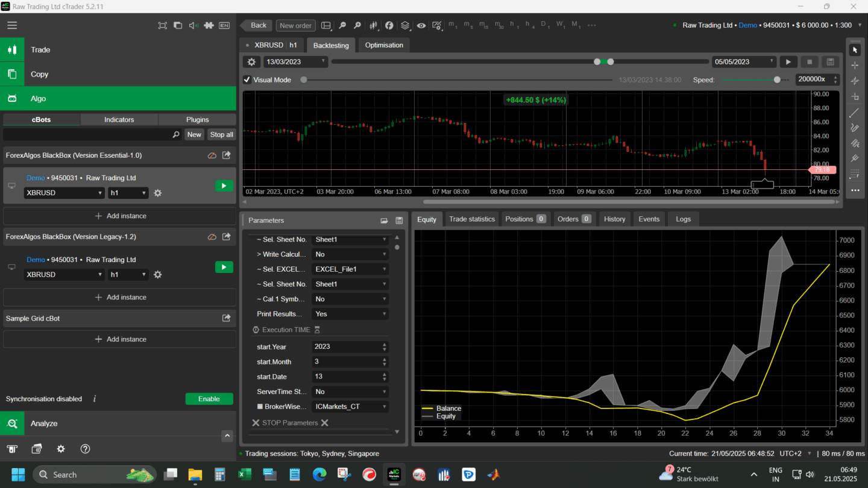Open the Print Results Yes dropdown

tap(350, 314)
